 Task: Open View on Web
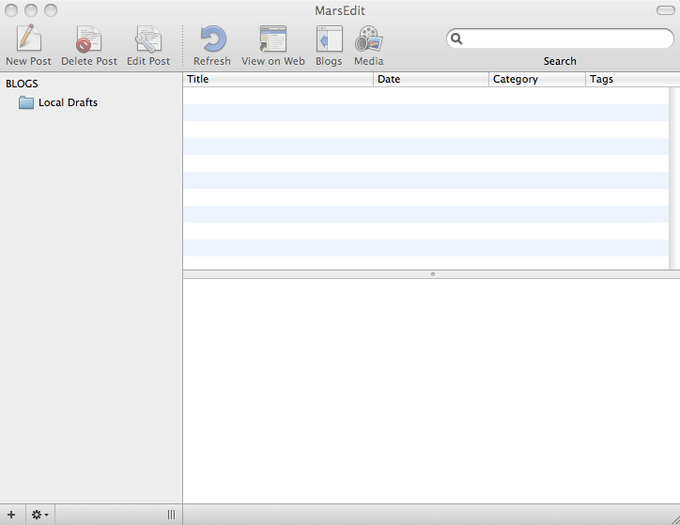(x=273, y=38)
